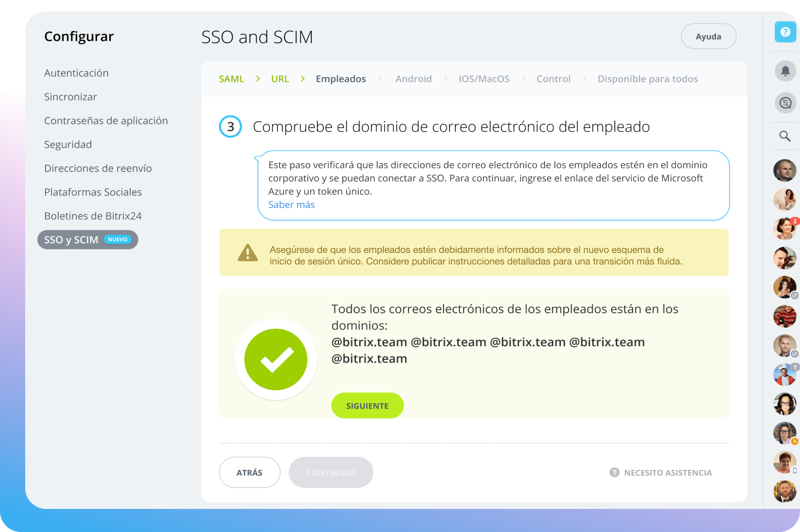This screenshot has width=800, height=532.
Task: Click the help question mark icon
Action: click(x=785, y=32)
